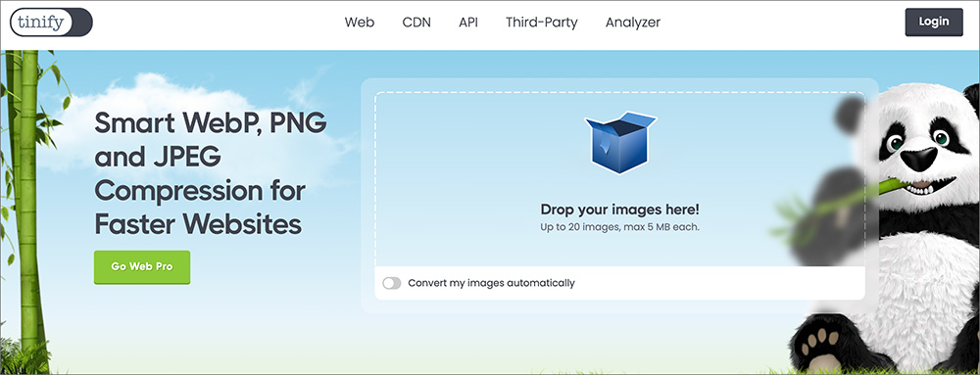980x375 pixels.
Task: Click the Drop your images here text
Action: pyautogui.click(x=620, y=210)
